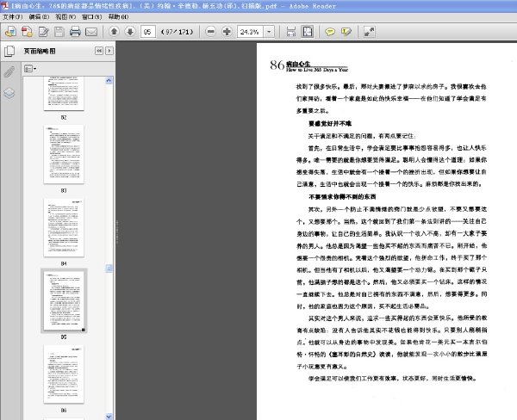The image size is (517, 420).
Task: Click page header number 86
Action: pyautogui.click(x=277, y=65)
